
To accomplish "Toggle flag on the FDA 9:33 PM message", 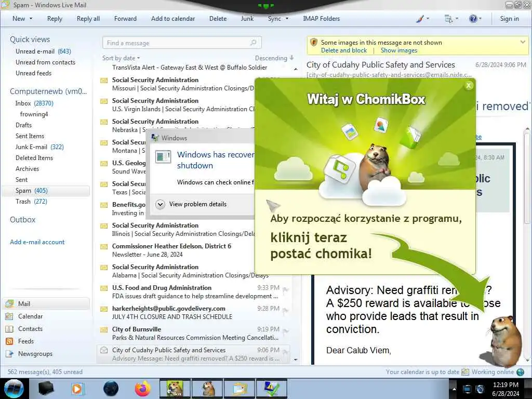I will pos(286,289).
